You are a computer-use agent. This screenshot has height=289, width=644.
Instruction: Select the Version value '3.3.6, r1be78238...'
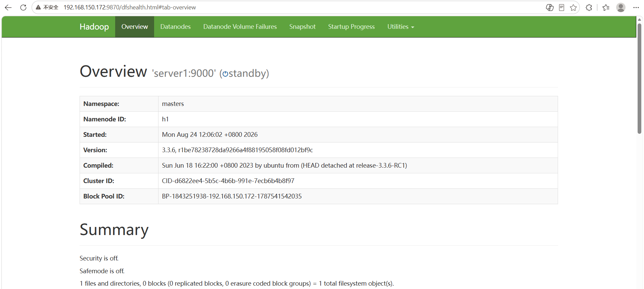pyautogui.click(x=237, y=150)
